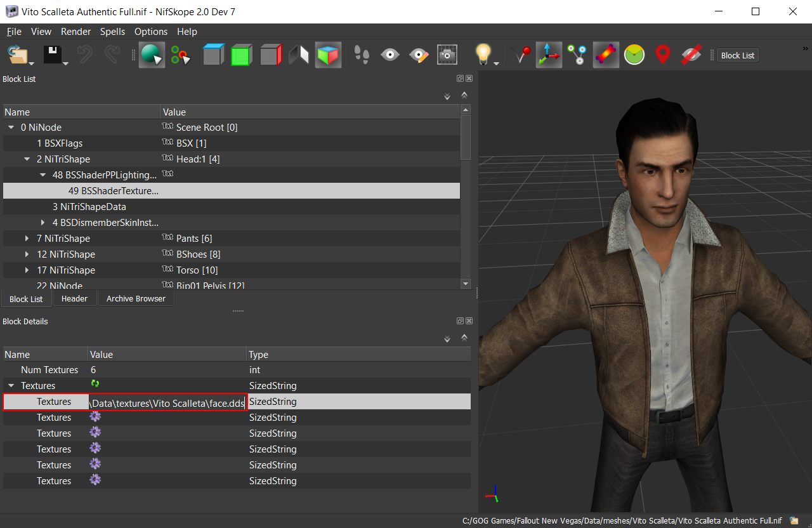
Task: Click the walk mode footprints icon
Action: (362, 55)
